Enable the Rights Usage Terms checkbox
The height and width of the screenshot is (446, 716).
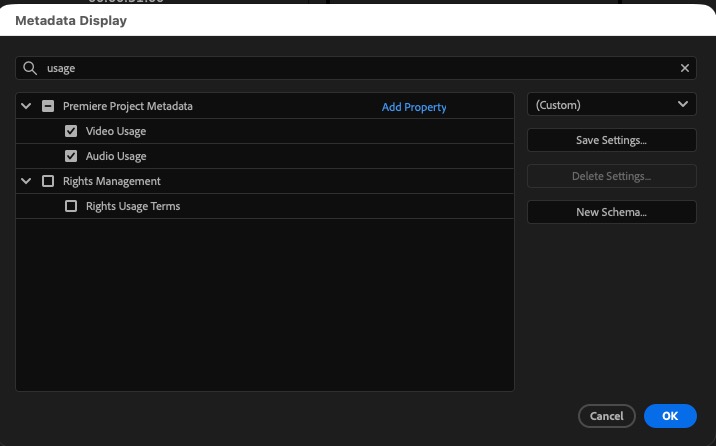[x=71, y=206]
